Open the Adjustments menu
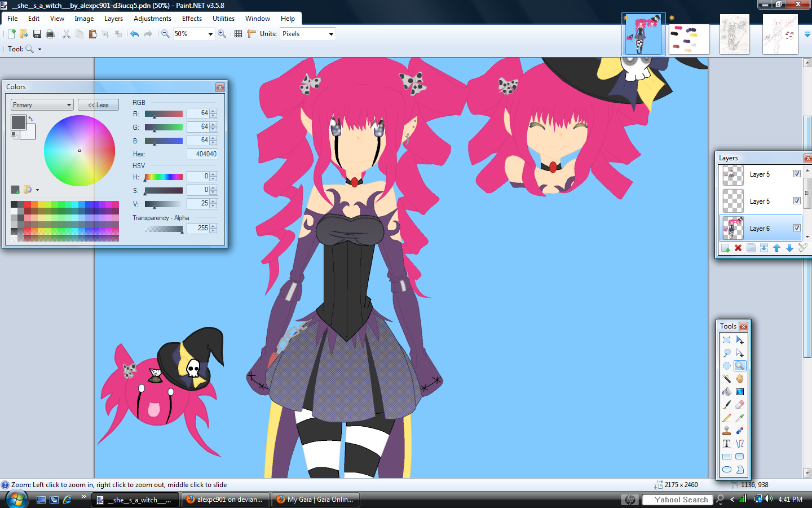 click(x=152, y=19)
